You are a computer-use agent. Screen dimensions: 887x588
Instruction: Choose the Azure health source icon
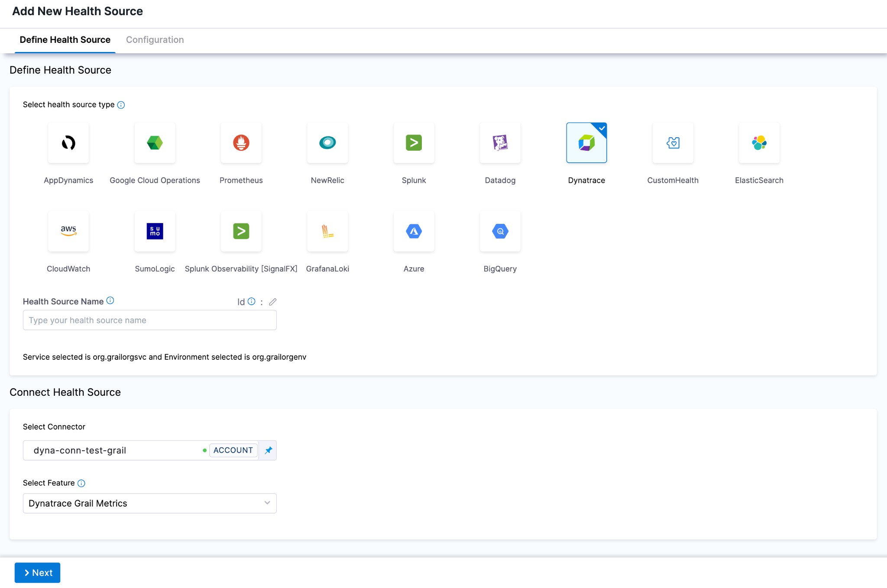pyautogui.click(x=414, y=231)
